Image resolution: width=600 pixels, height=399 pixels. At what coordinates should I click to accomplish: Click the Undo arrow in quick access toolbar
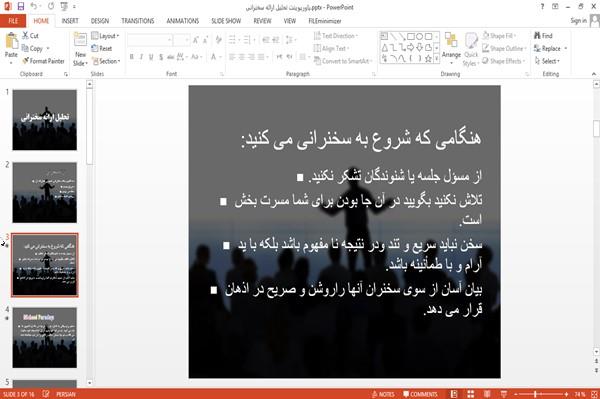tap(34, 6)
